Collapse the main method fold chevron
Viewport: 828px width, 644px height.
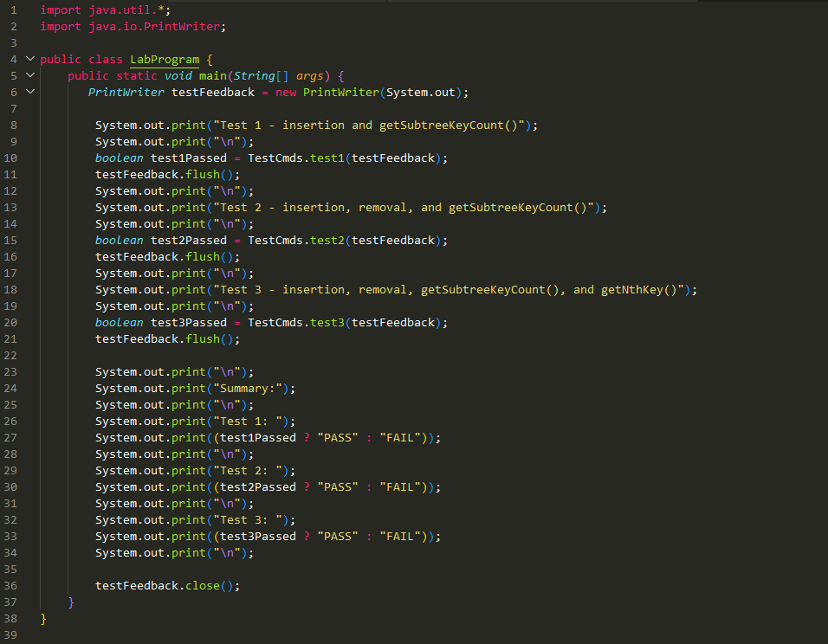30,75
